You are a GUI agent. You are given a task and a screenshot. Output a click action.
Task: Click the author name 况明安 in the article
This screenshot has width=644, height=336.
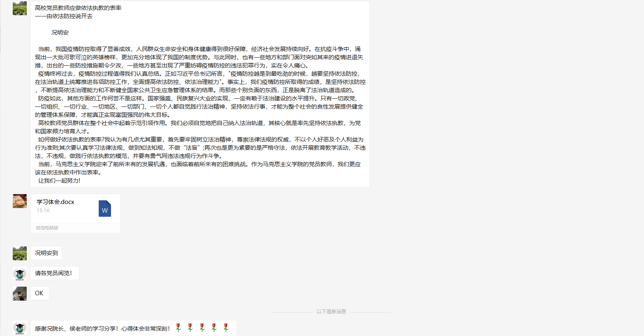coord(60,32)
